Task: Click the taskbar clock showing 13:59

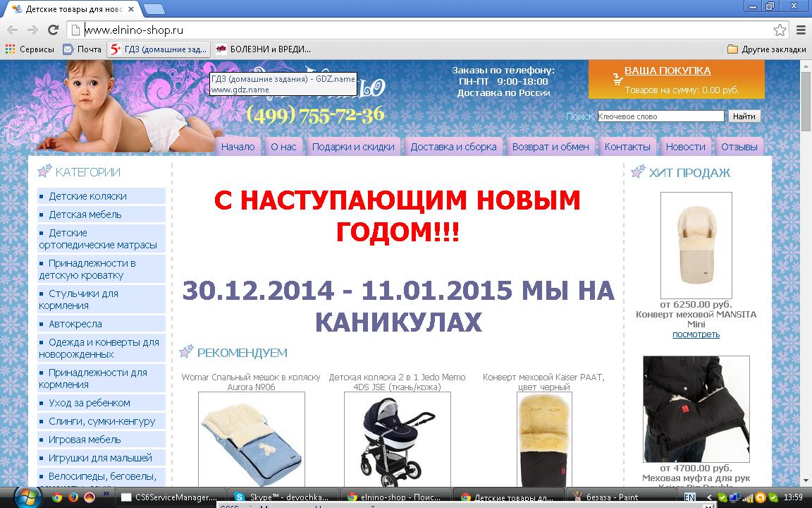Action: pos(794,497)
